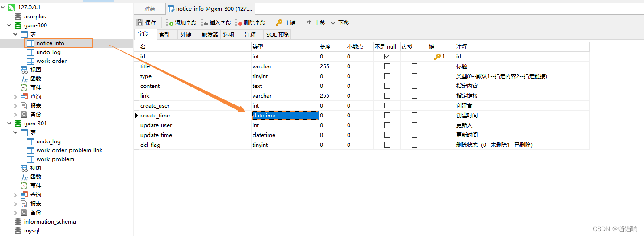Expand the Backup (备份) node under gxm-300
Image resolution: width=644 pixels, height=236 pixels.
[16, 115]
